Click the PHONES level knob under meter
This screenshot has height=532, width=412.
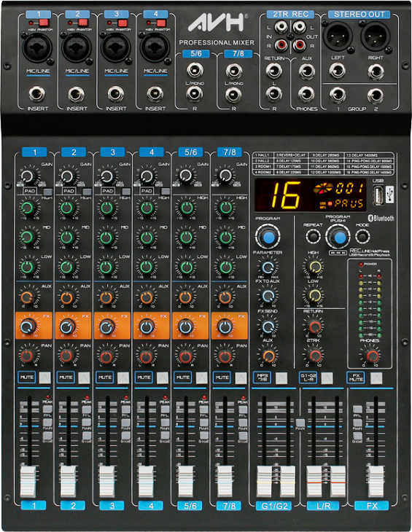click(372, 355)
